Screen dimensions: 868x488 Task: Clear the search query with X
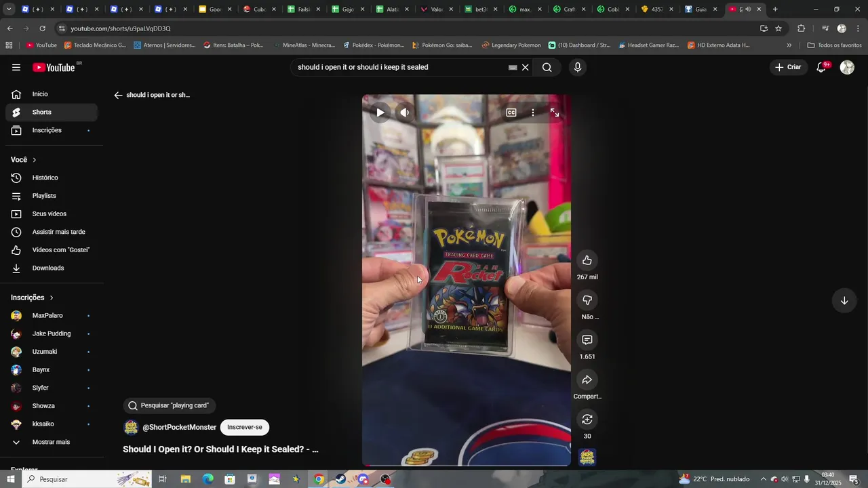pyautogui.click(x=525, y=67)
